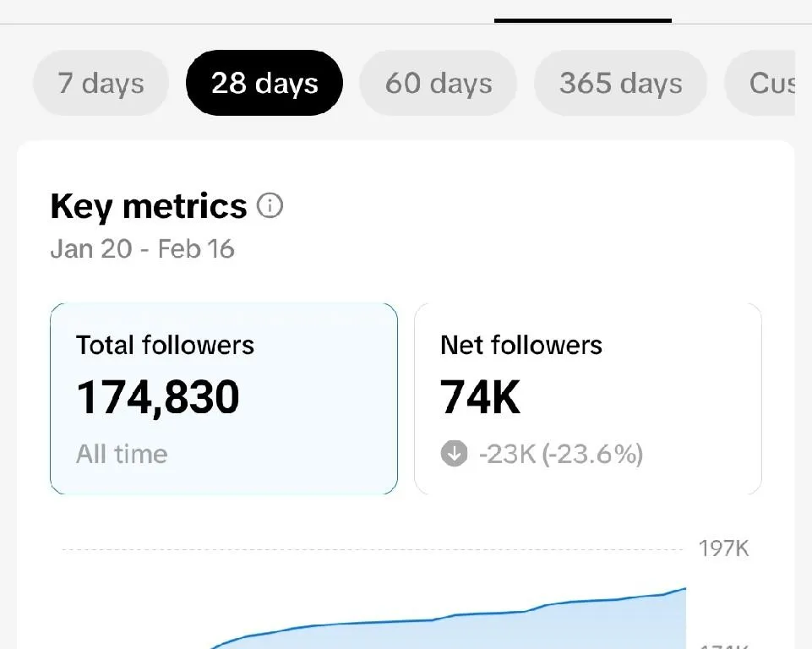Click the 174,830 total follower count

tap(158, 397)
